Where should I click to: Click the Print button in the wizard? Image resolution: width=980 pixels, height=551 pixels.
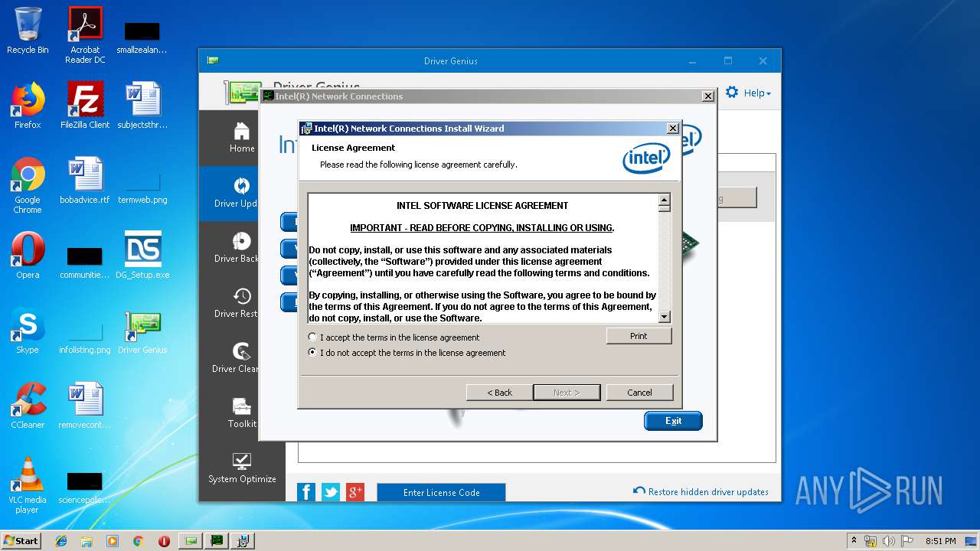[639, 336]
